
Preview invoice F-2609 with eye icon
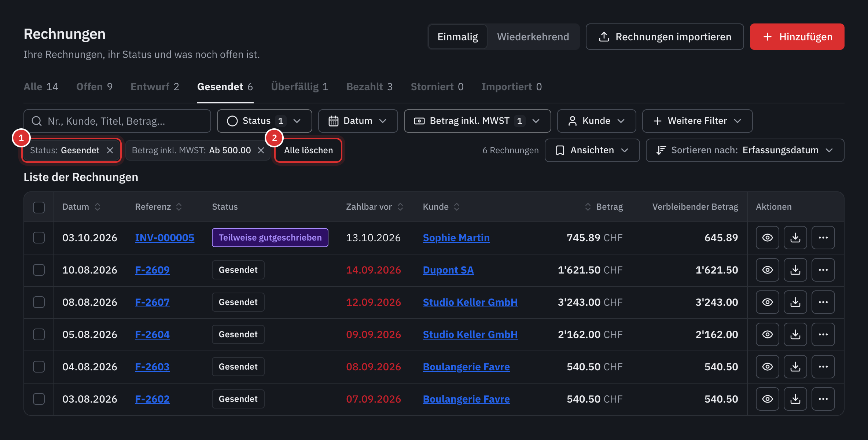click(767, 270)
